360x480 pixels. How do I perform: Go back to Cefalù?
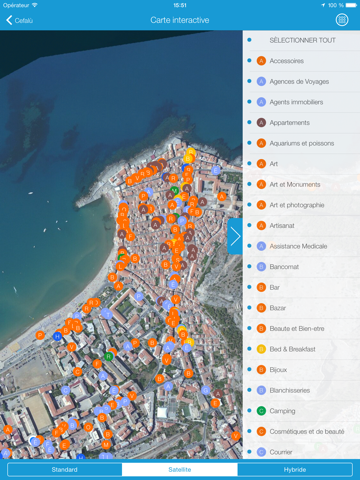click(x=20, y=20)
